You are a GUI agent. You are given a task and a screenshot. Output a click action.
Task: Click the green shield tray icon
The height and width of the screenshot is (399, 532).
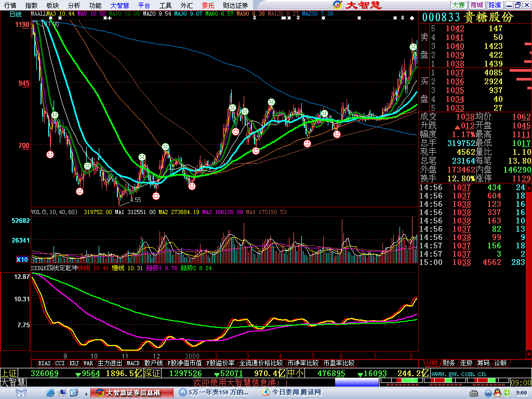tap(507, 393)
